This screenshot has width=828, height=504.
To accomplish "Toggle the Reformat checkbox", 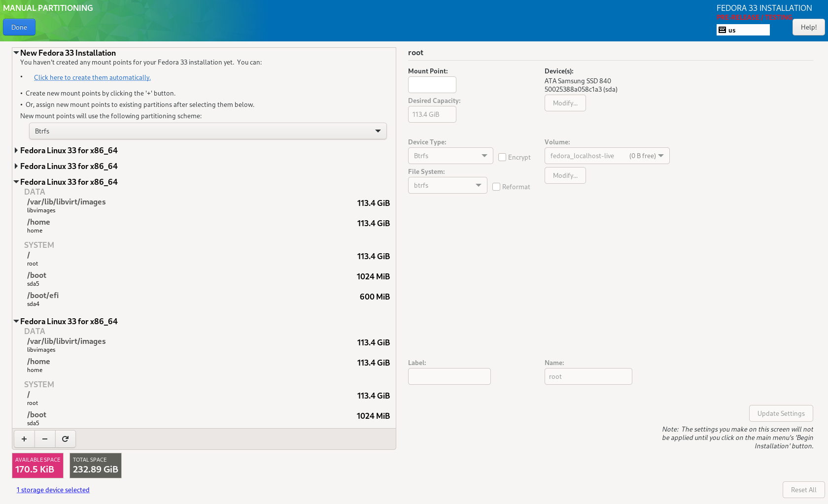I will (x=496, y=187).
